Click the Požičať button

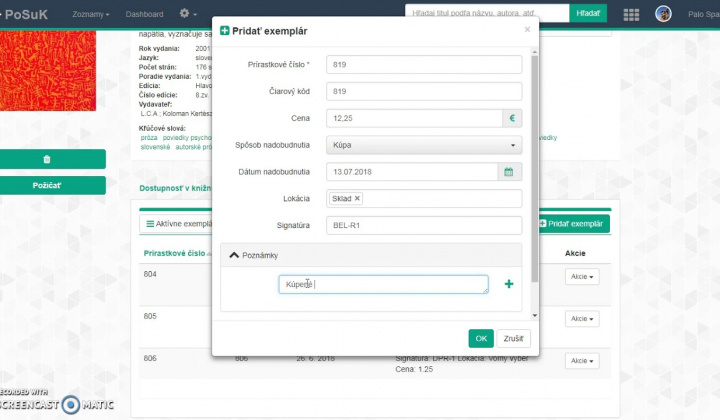pyautogui.click(x=47, y=185)
